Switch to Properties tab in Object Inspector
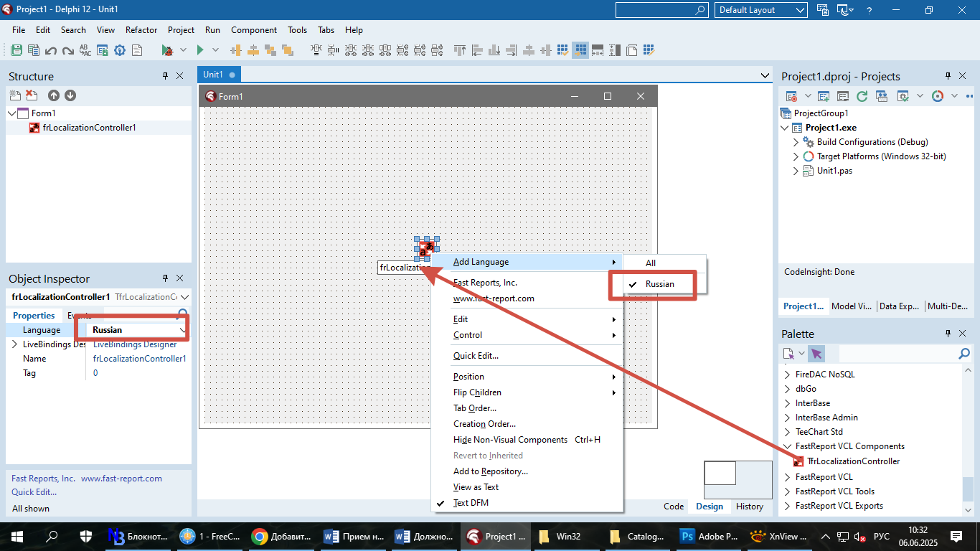This screenshot has height=551, width=980. tap(34, 316)
